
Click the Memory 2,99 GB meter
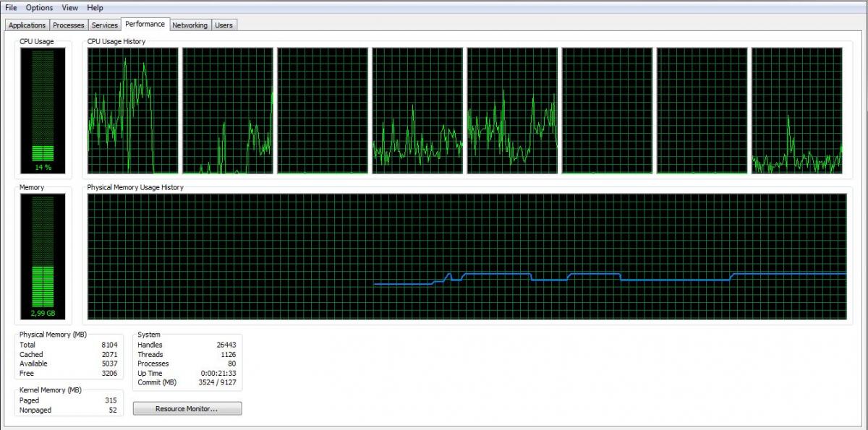pyautogui.click(x=43, y=257)
